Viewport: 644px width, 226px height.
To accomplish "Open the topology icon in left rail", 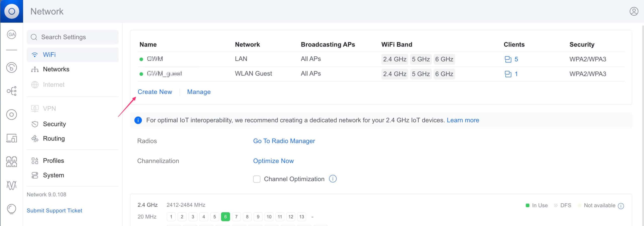I will pyautogui.click(x=12, y=91).
